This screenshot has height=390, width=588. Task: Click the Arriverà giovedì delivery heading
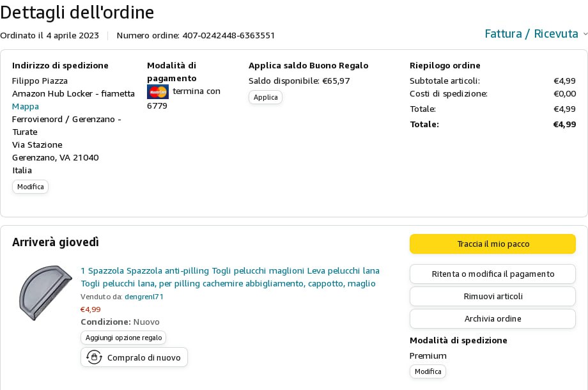56,242
